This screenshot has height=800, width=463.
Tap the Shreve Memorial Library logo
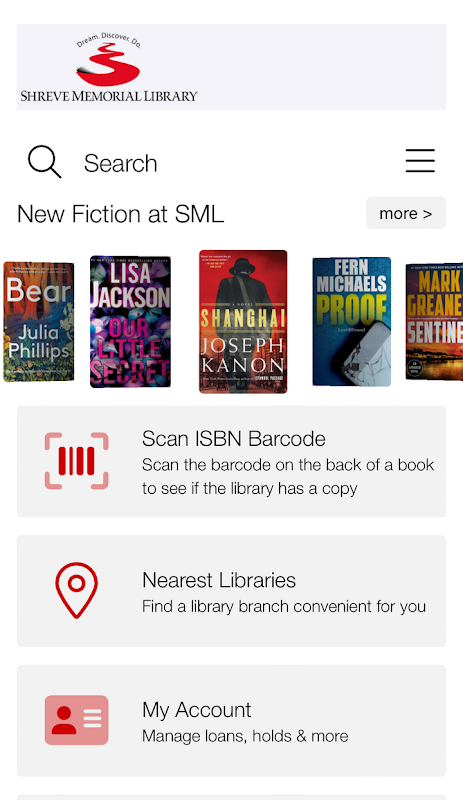point(109,67)
